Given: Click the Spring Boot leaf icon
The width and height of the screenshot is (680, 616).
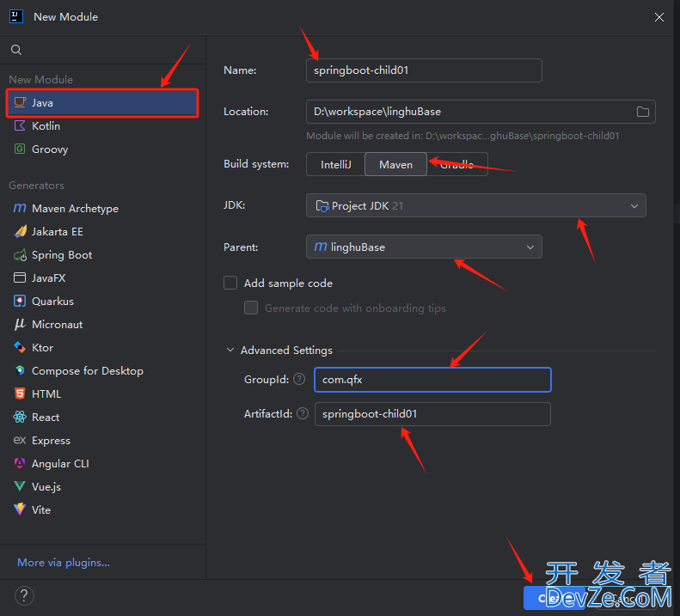Looking at the screenshot, I should pos(20,255).
